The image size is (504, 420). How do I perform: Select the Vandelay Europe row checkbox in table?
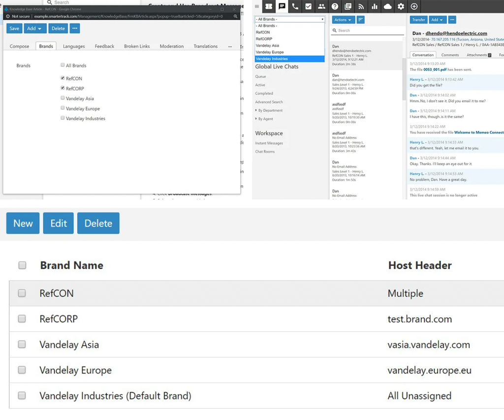22,370
